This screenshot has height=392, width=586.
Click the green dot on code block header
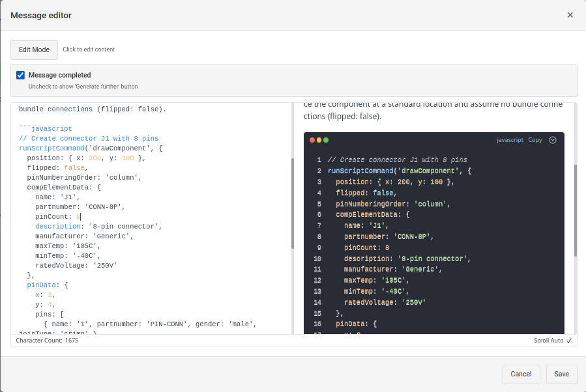click(326, 140)
